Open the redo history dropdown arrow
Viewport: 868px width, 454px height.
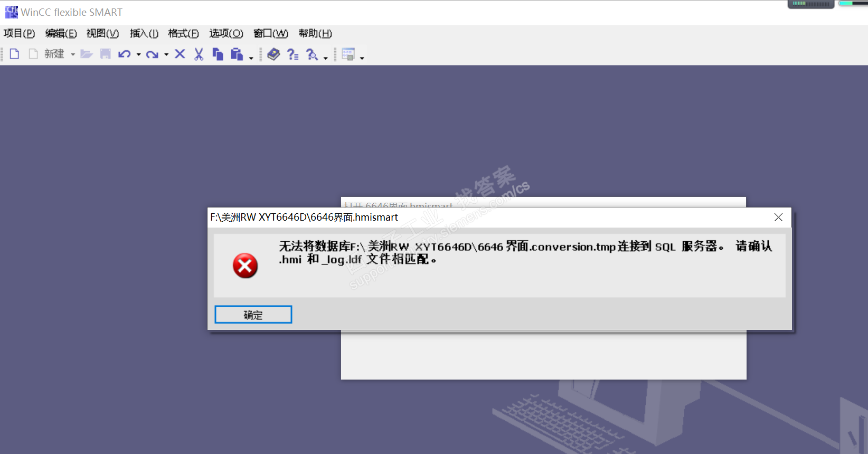point(166,54)
